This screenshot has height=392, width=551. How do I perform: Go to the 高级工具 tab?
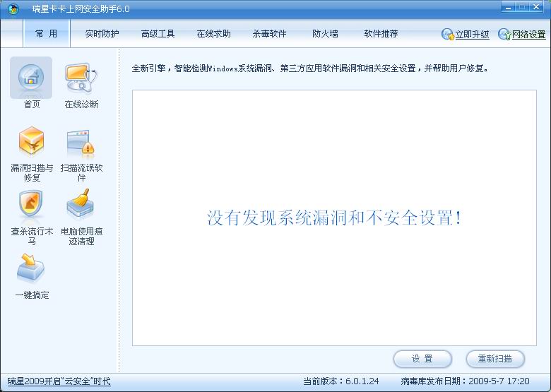click(x=158, y=34)
